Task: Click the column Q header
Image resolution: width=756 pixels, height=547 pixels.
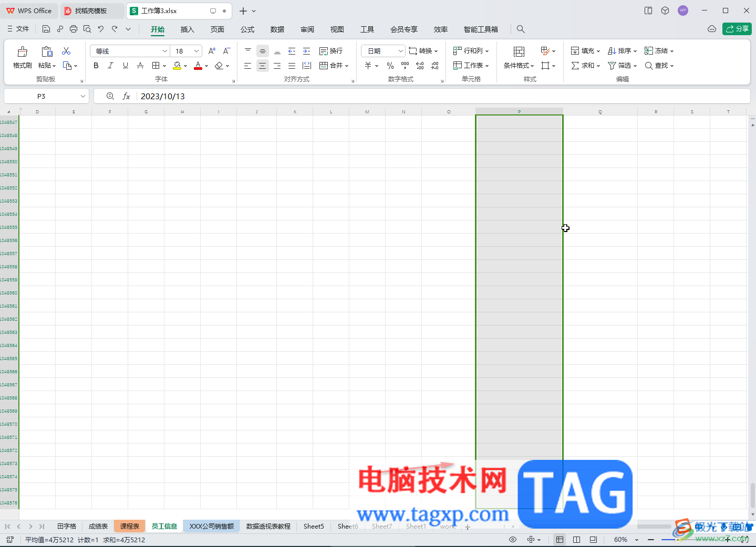Action: [x=600, y=112]
